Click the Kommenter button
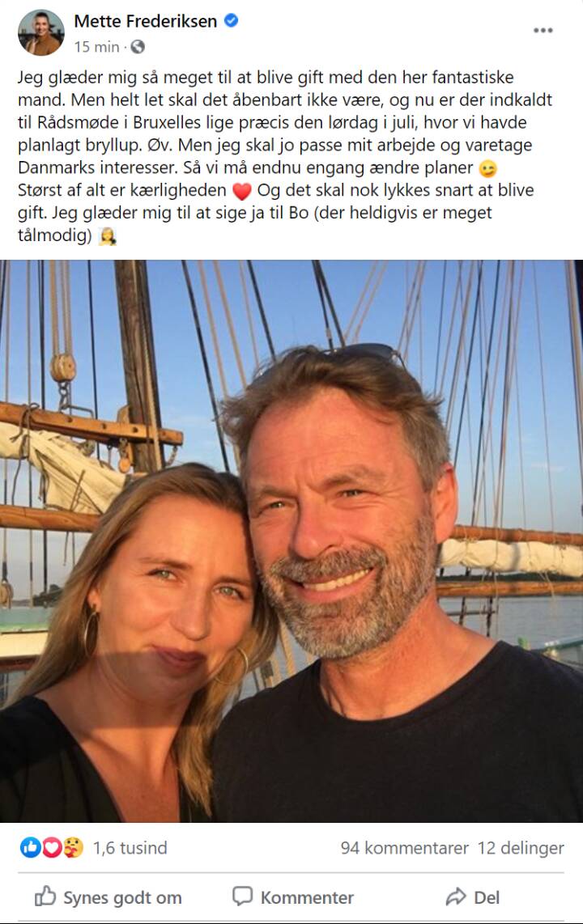 (293, 897)
